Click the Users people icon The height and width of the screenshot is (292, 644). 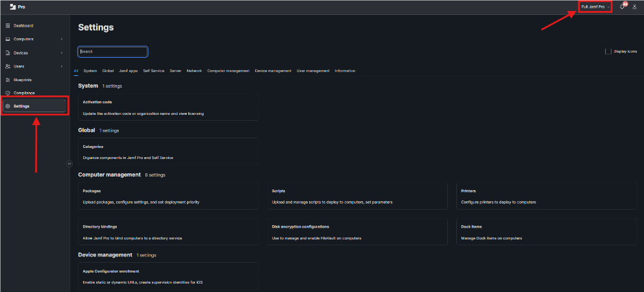(x=8, y=66)
